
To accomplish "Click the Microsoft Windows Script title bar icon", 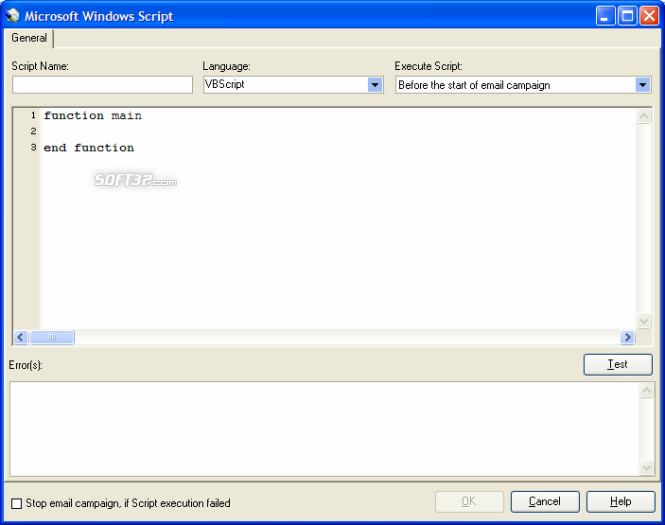I will point(13,16).
